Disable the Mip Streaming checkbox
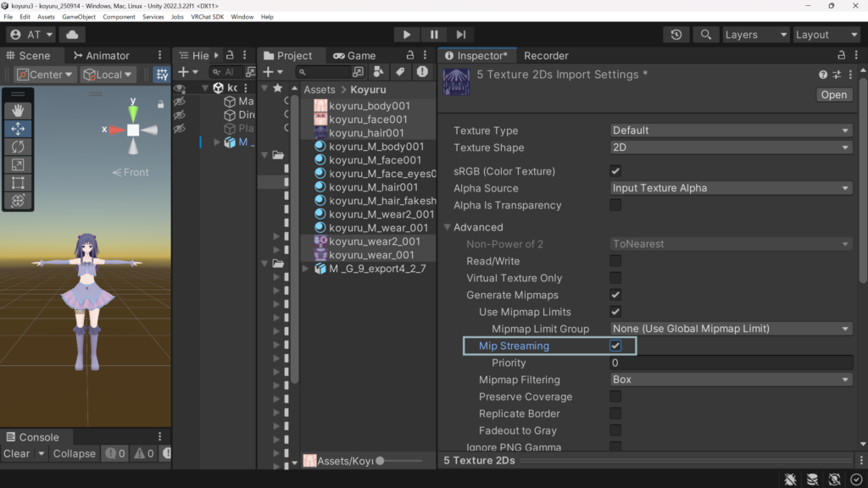Screen dimensions: 868x488 point(615,346)
